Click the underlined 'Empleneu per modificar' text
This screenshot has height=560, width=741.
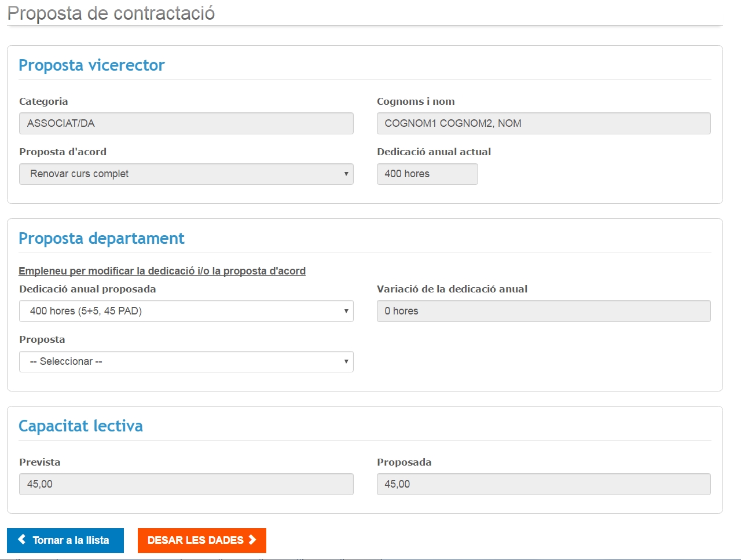[x=162, y=271]
